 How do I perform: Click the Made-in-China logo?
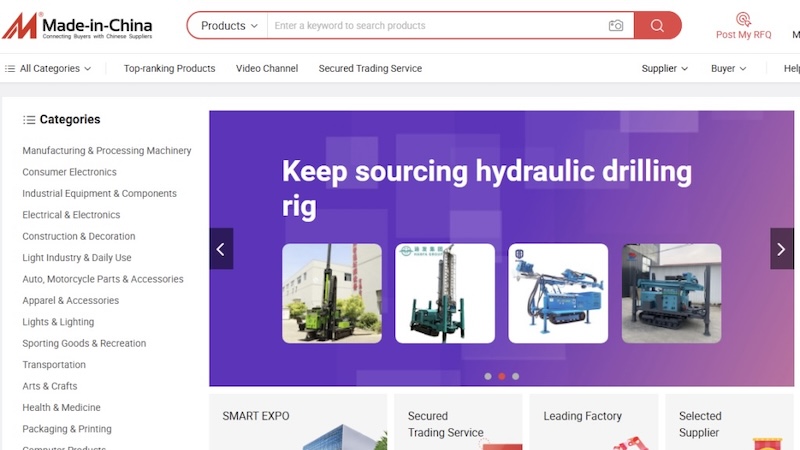click(77, 26)
